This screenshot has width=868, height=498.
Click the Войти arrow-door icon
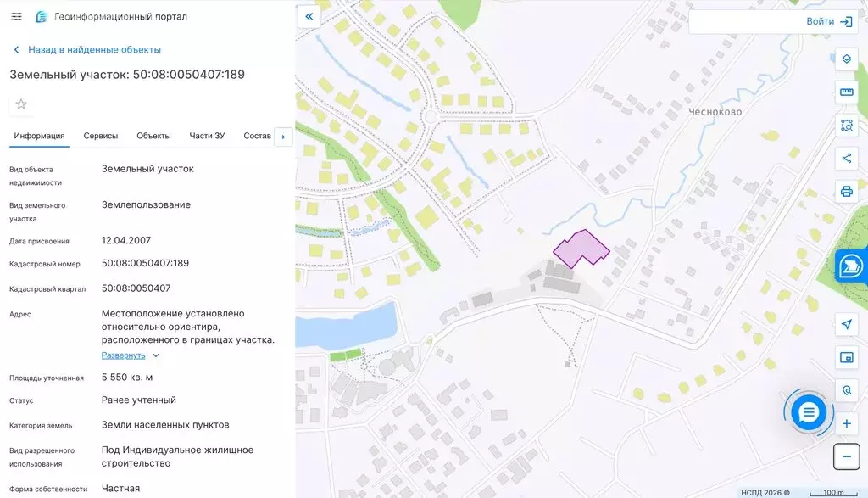click(846, 21)
